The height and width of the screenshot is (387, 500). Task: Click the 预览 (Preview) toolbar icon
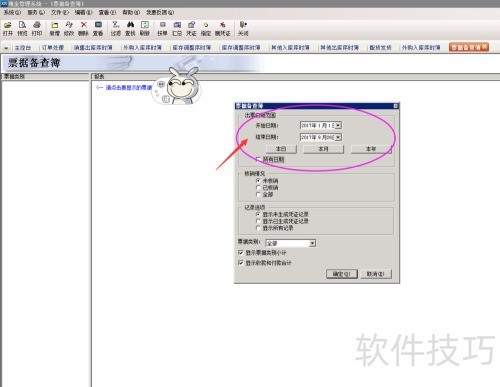(x=22, y=25)
